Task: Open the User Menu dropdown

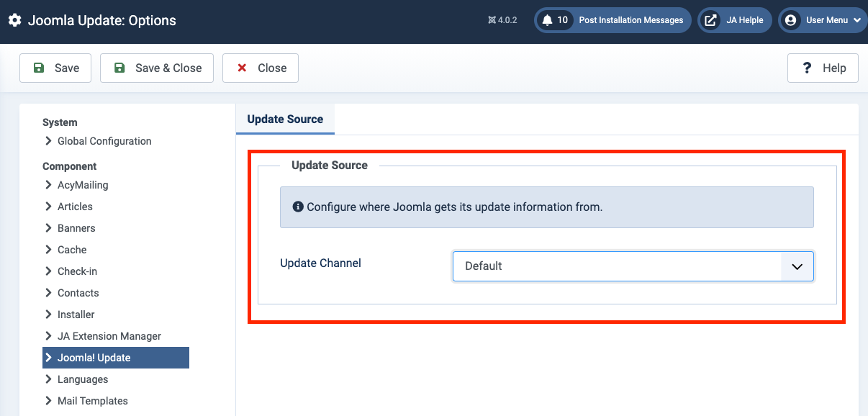Action: (823, 20)
